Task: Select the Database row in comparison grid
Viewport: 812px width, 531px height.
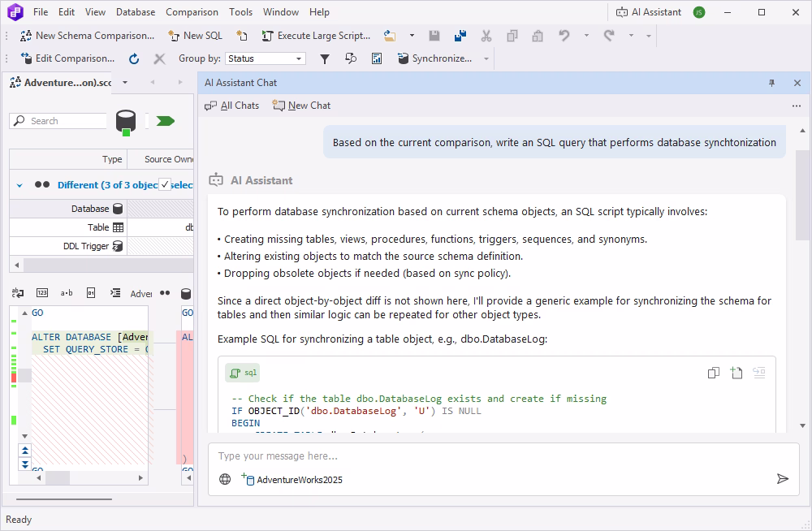Action: [101, 209]
